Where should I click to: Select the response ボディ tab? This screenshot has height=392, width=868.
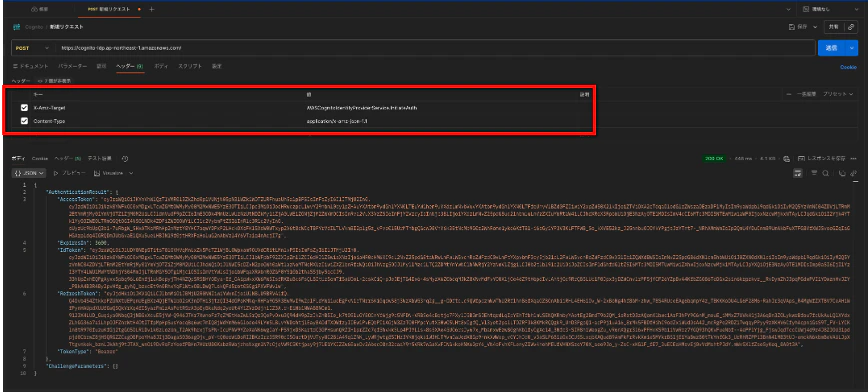pos(19,158)
